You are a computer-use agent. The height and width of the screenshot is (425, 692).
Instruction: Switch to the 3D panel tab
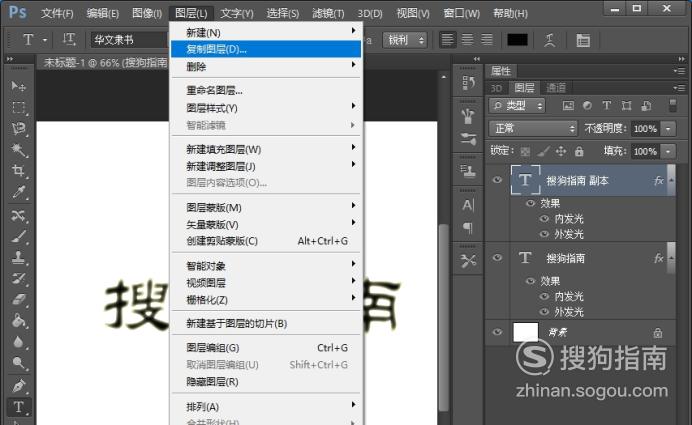(x=496, y=88)
